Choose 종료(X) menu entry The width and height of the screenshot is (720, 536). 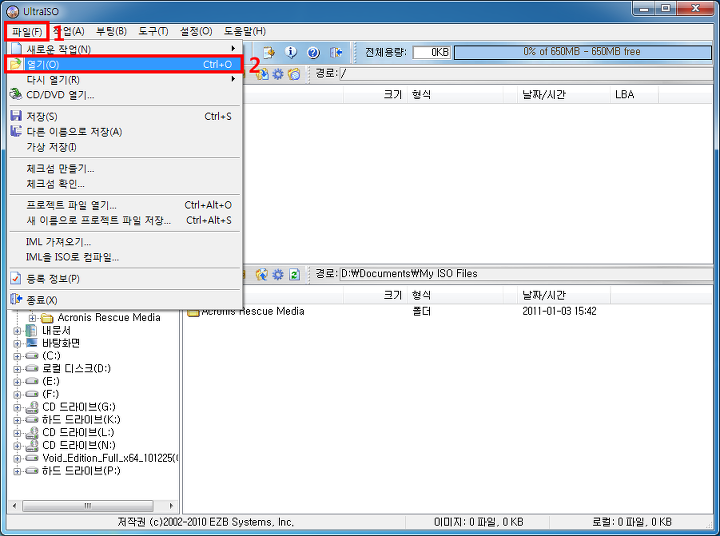click(124, 300)
